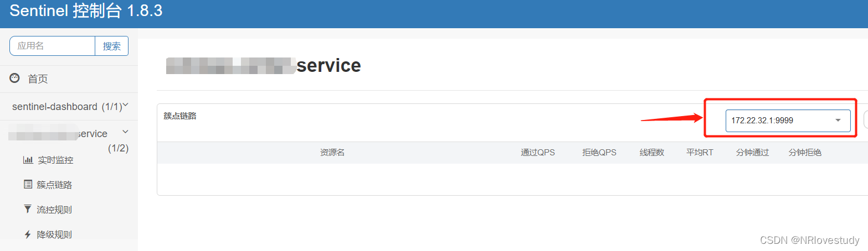Click the 拒绝QPS column header
The height and width of the screenshot is (251, 868).
click(x=599, y=153)
